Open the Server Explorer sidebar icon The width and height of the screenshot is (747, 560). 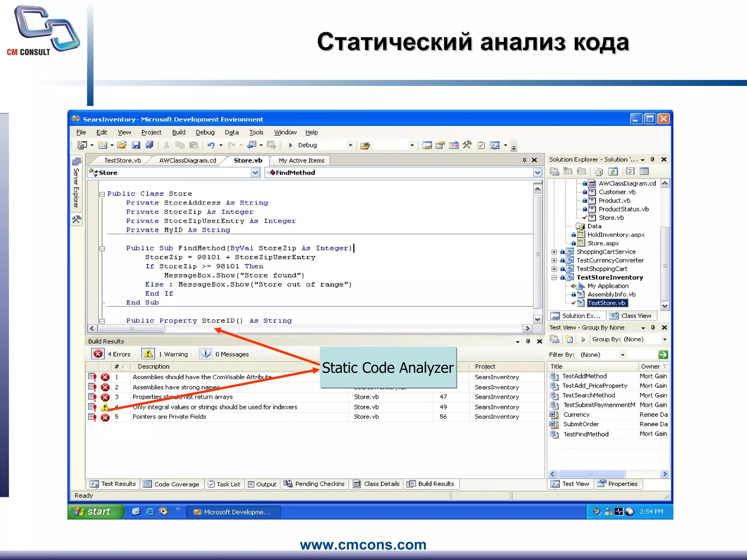tap(77, 161)
